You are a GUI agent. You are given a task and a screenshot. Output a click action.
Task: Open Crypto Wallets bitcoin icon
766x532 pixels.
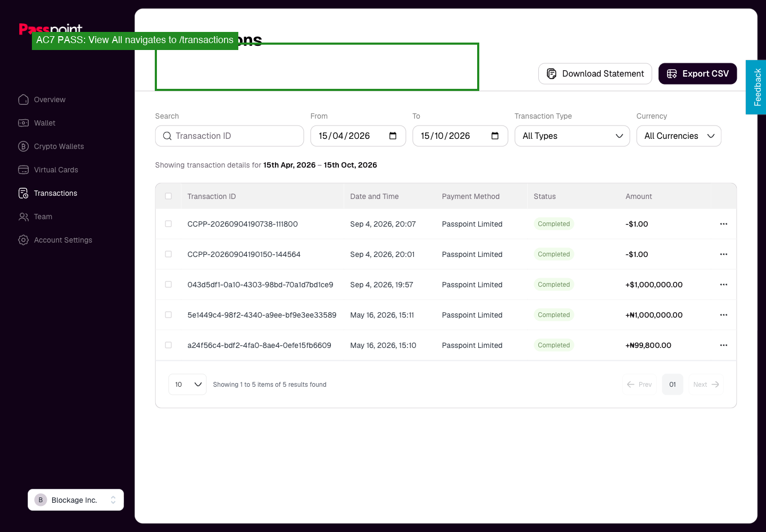[x=23, y=146]
